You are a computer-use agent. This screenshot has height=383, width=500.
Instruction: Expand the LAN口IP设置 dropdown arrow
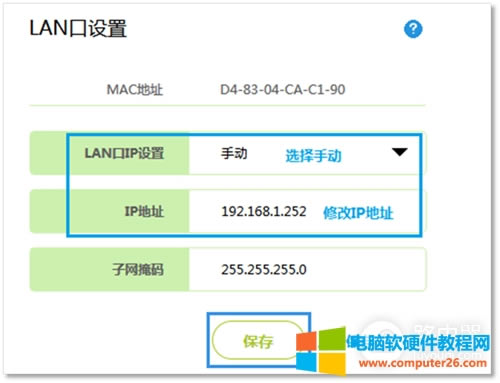[400, 152]
